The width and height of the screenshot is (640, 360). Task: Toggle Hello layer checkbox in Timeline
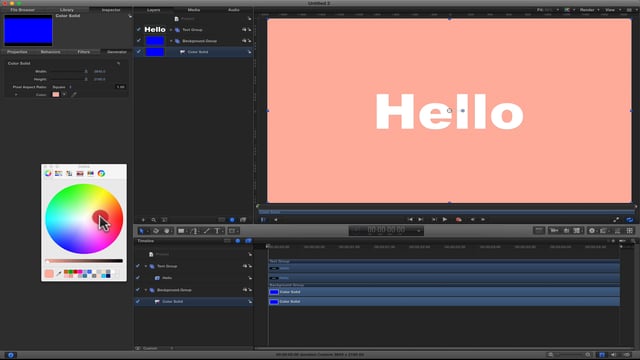(x=138, y=278)
